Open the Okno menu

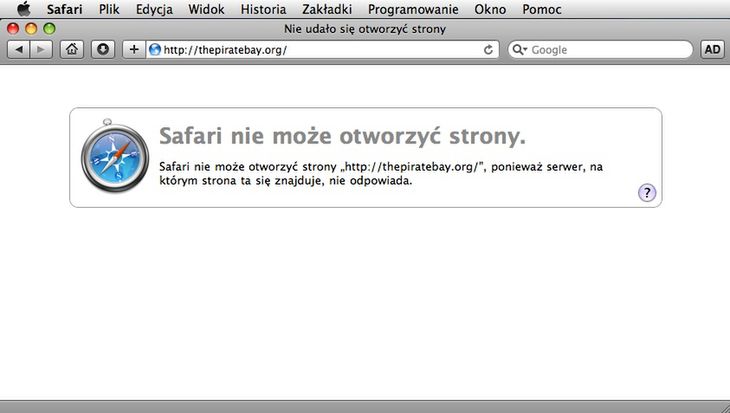click(490, 9)
